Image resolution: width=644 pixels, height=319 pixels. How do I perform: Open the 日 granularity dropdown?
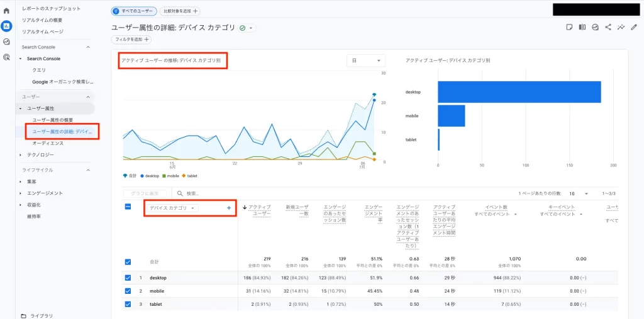366,60
